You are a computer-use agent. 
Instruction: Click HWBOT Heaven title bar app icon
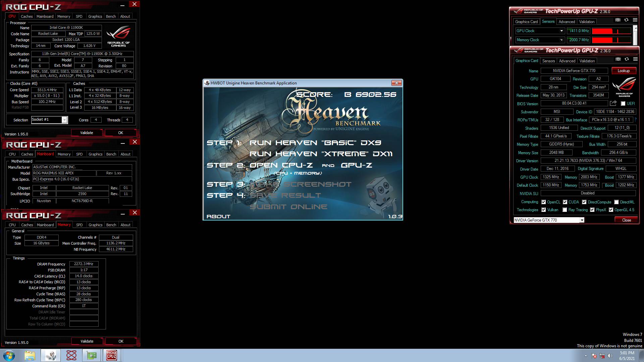207,83
